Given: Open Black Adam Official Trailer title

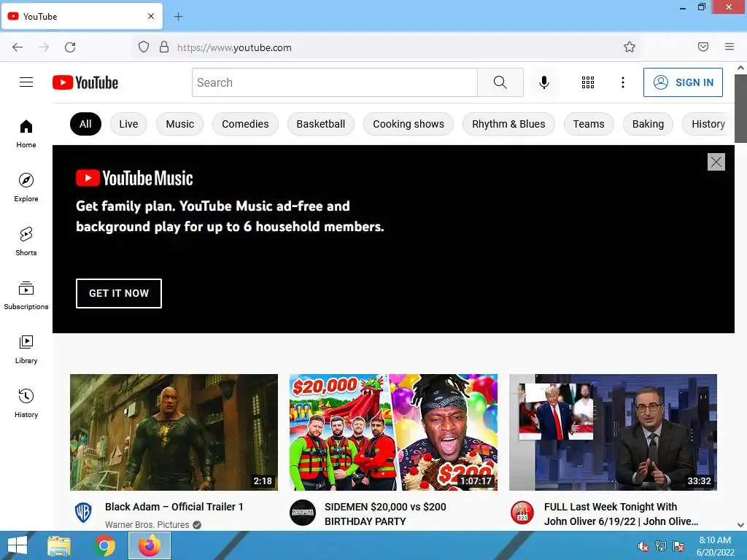Looking at the screenshot, I should pyautogui.click(x=174, y=507).
